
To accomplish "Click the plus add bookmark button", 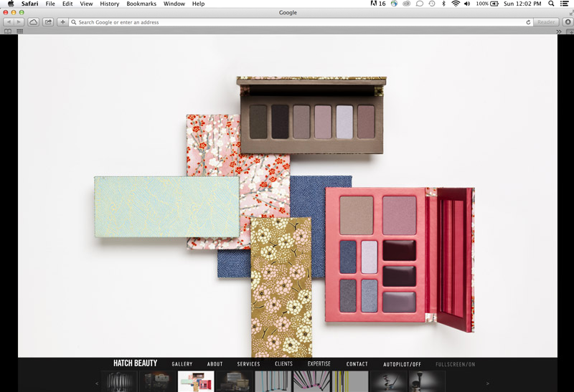I will (62, 22).
